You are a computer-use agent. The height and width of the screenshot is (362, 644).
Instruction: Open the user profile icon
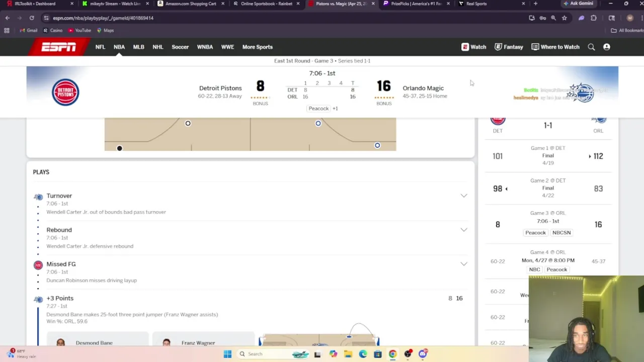pyautogui.click(x=607, y=47)
